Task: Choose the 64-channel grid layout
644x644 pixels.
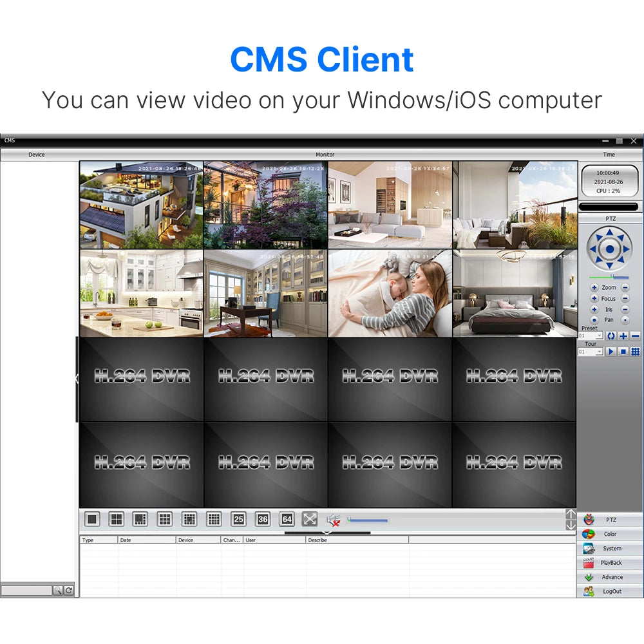Action: point(287,519)
